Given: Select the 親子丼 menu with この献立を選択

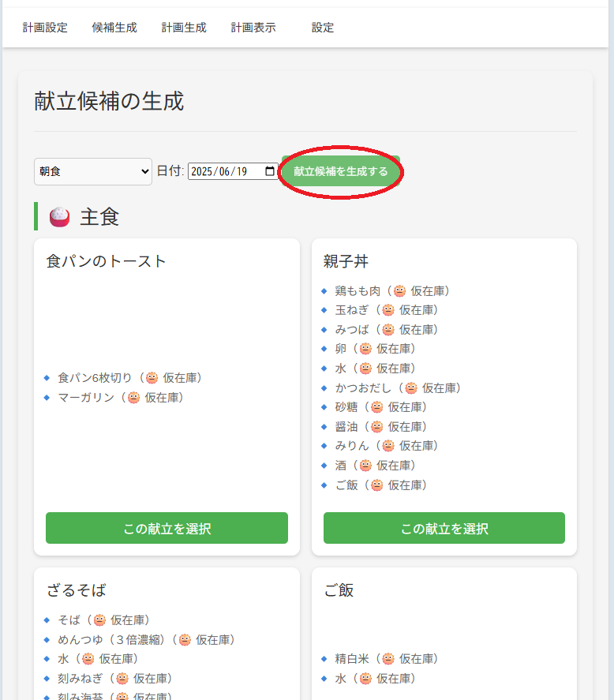Looking at the screenshot, I should pos(444,528).
